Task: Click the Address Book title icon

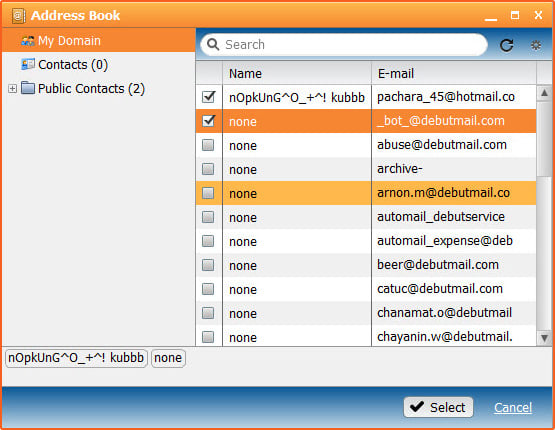Action: (x=19, y=16)
